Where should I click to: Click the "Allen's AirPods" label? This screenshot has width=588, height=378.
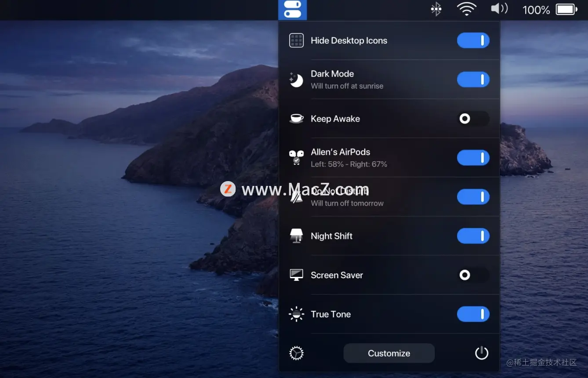point(341,152)
